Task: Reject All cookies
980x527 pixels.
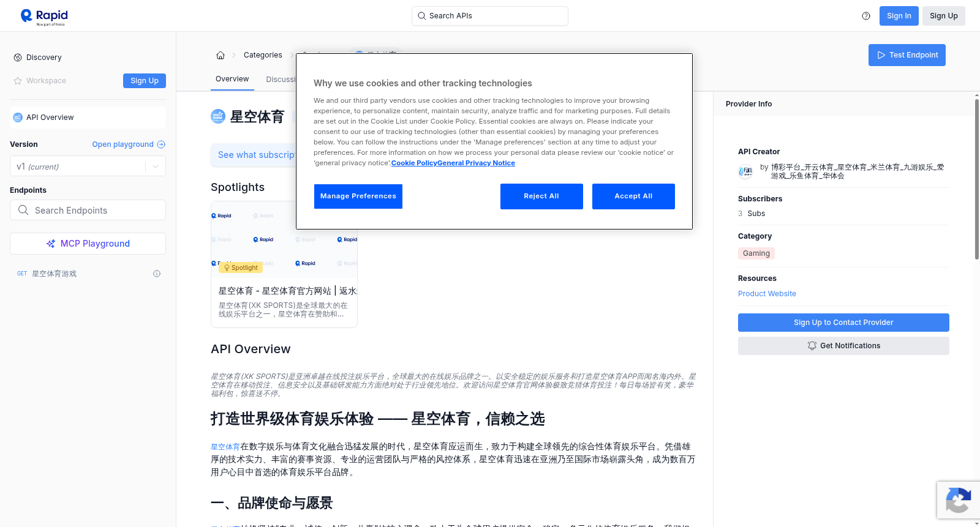Action: (x=541, y=196)
